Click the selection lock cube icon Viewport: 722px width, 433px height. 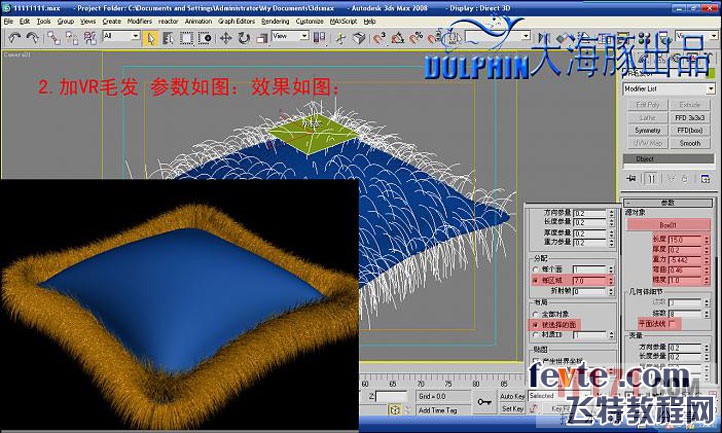pyautogui.click(x=395, y=409)
